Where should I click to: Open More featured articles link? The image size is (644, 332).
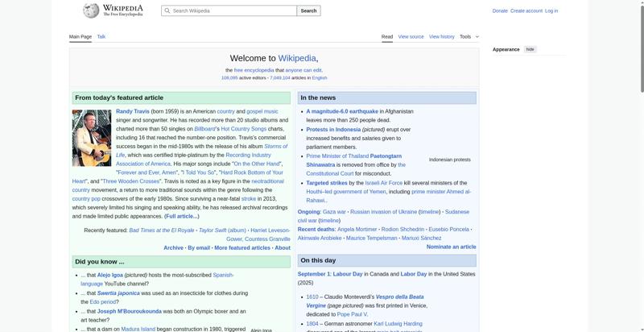pyautogui.click(x=242, y=247)
